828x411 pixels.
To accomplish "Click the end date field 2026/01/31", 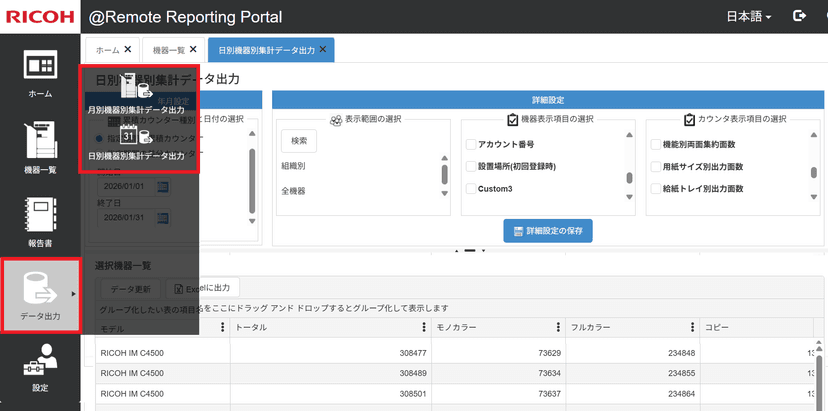I will (126, 218).
